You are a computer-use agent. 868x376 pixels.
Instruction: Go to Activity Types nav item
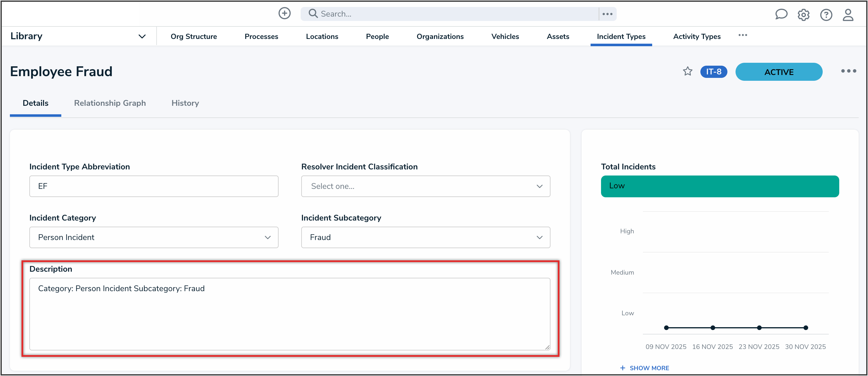(697, 36)
